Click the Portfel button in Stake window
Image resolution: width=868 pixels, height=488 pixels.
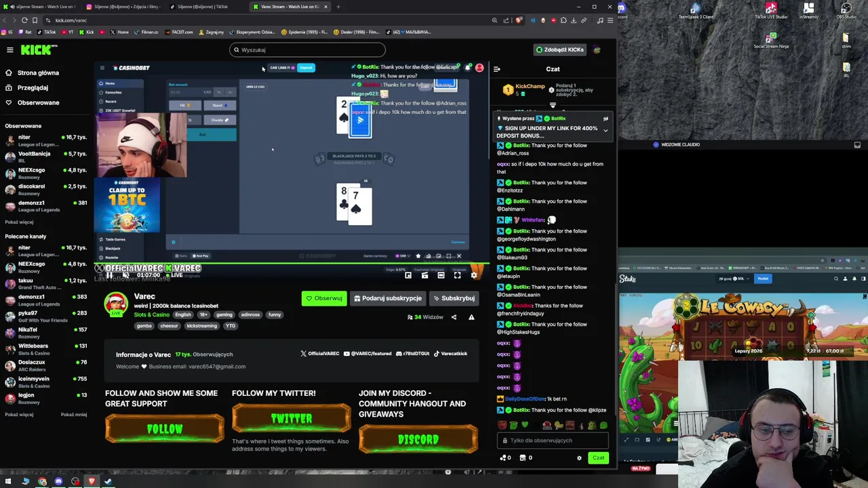click(x=763, y=279)
